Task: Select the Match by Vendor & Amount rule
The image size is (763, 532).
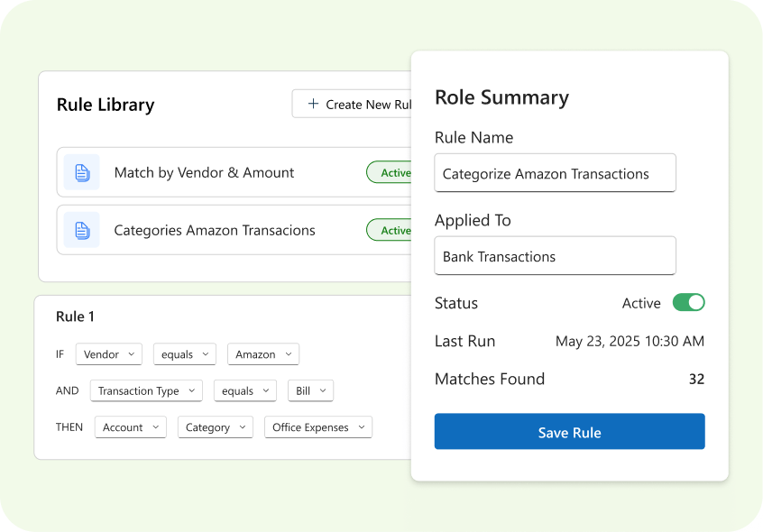Action: coord(234,172)
